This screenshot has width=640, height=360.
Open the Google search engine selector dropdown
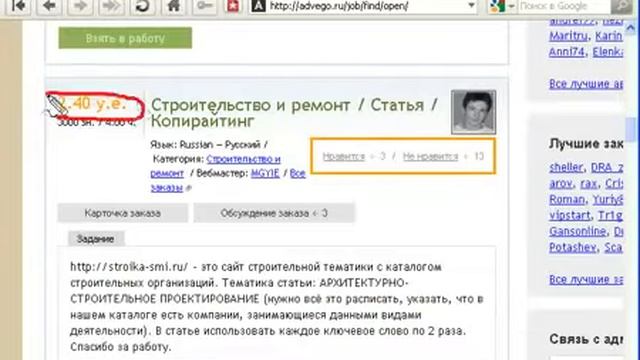click(511, 6)
